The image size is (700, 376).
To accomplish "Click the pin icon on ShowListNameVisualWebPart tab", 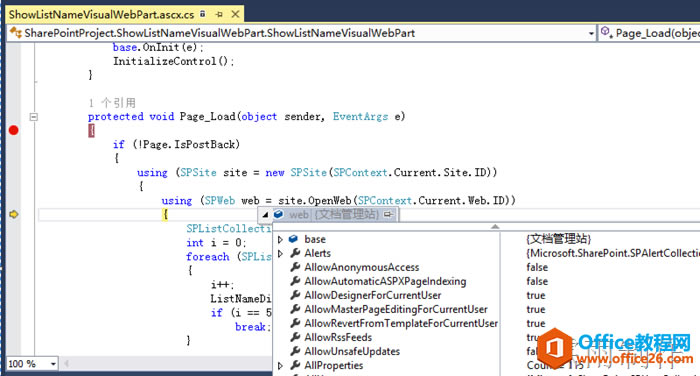I will pyautogui.click(x=219, y=14).
